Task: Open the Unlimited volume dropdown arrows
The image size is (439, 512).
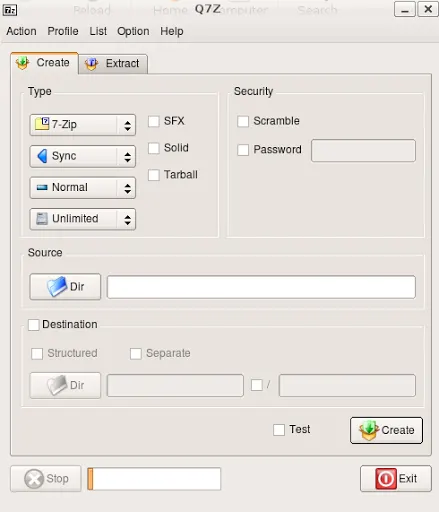Action: point(127,220)
